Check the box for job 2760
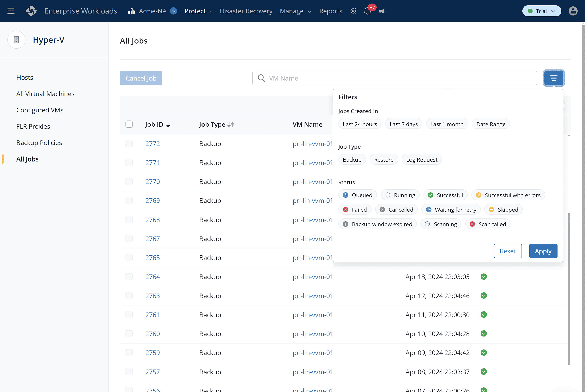The width and height of the screenshot is (585, 392). [129, 334]
